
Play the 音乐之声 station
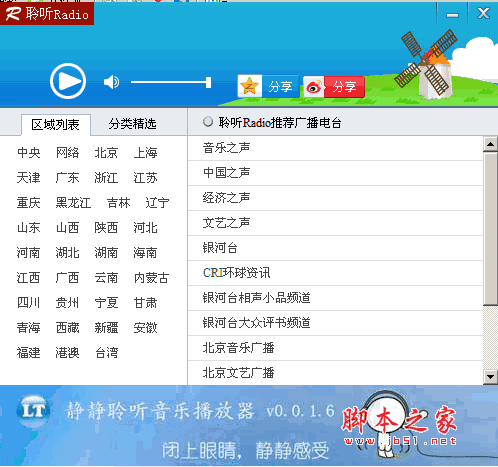335,148
